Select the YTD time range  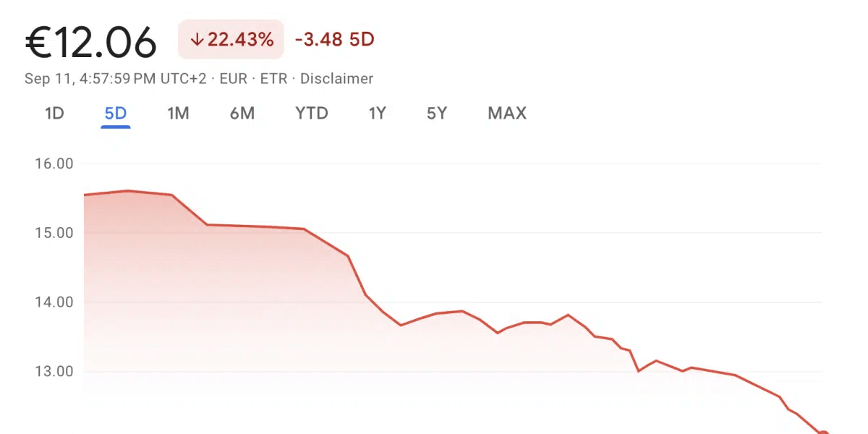pyautogui.click(x=311, y=114)
